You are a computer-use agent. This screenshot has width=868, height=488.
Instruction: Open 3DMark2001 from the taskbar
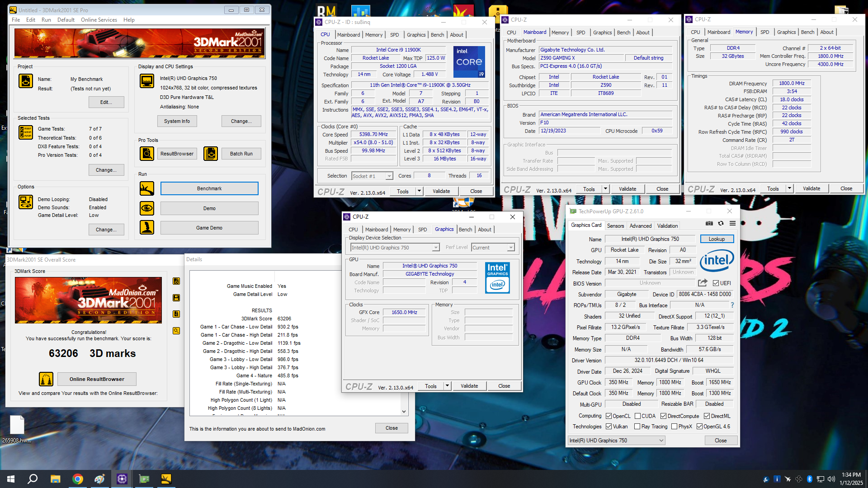[x=166, y=479]
